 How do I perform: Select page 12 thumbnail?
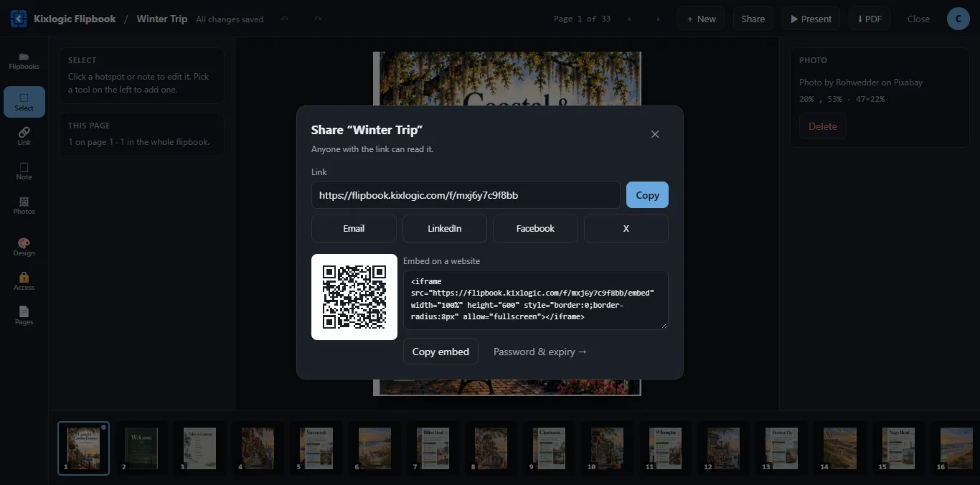(x=723, y=448)
